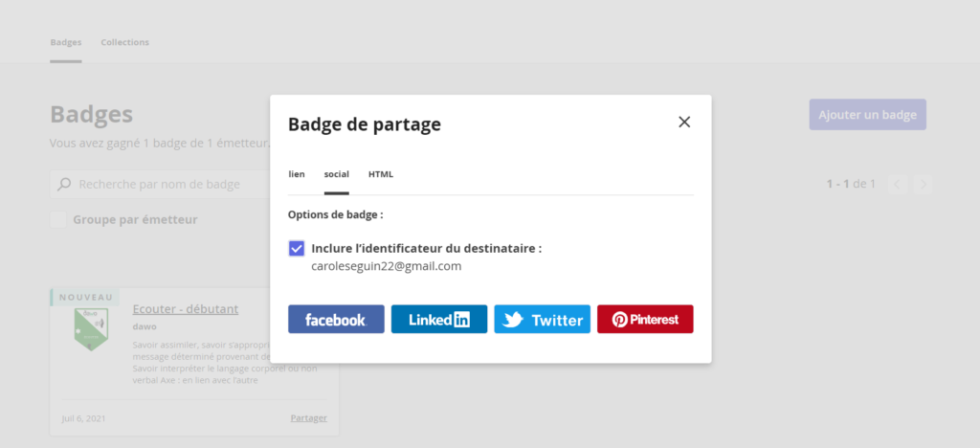Share badge on Pinterest
Image resolution: width=980 pixels, height=448 pixels.
point(646,320)
